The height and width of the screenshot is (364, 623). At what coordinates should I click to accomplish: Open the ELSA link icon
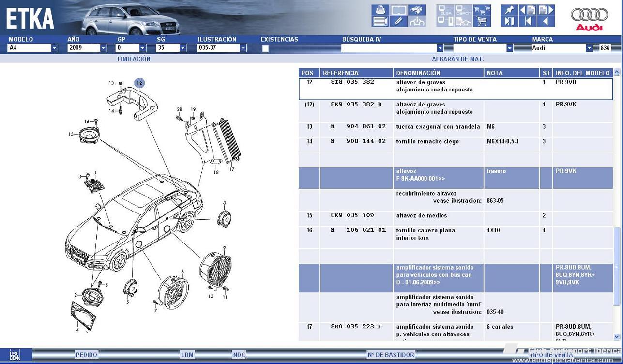[x=445, y=10]
